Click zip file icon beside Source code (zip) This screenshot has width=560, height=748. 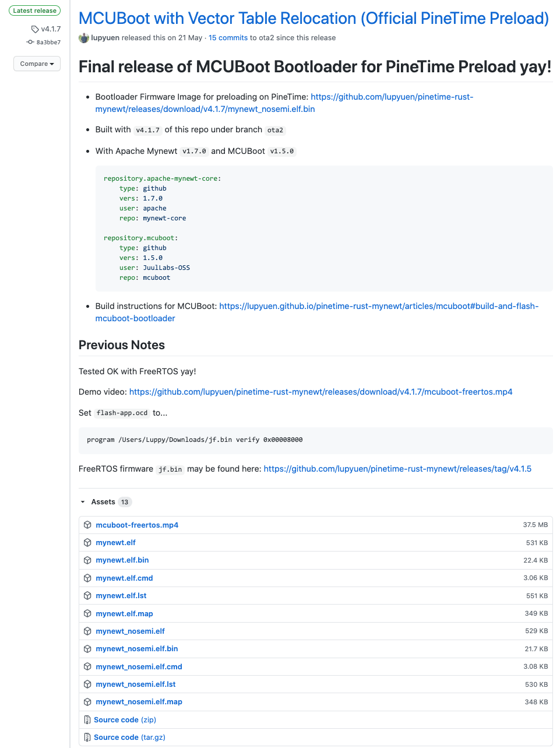pyautogui.click(x=87, y=719)
